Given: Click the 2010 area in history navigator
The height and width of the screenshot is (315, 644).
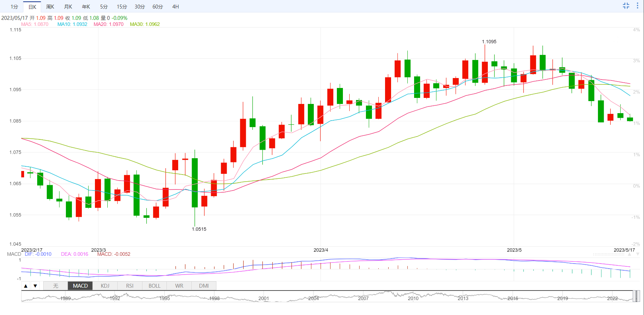Looking at the screenshot, I should (x=413, y=298).
